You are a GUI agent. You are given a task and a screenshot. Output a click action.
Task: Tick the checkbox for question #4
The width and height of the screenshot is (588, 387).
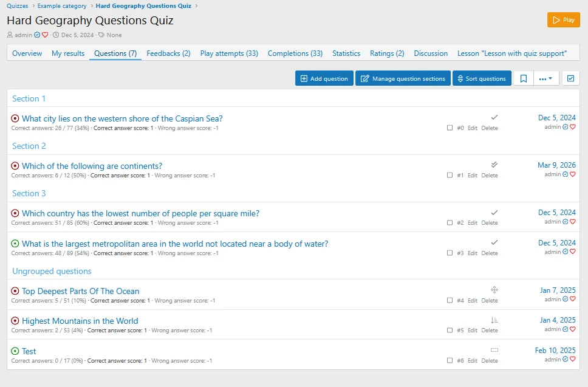[450, 300]
